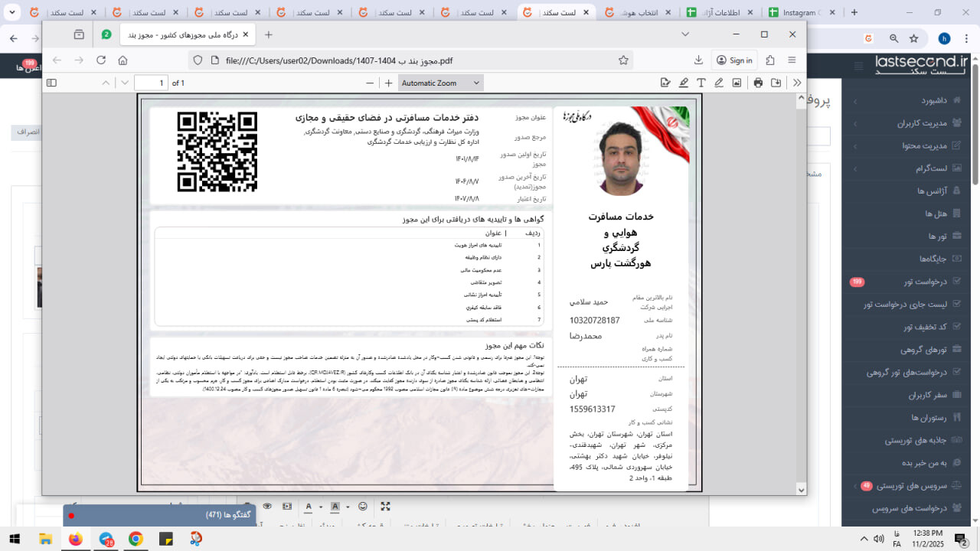
Task: Open Telegram from the Windows taskbar
Action: pyautogui.click(x=106, y=539)
